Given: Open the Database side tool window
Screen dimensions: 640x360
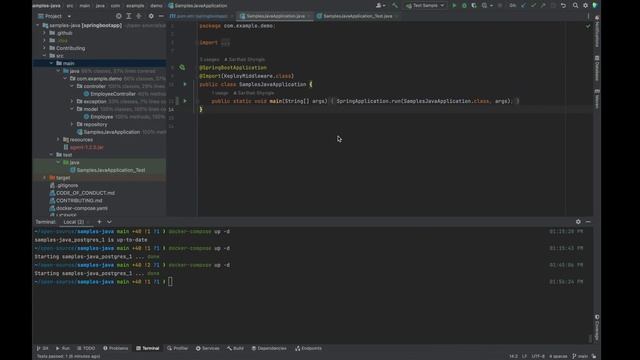Looking at the screenshot, I should click(597, 69).
